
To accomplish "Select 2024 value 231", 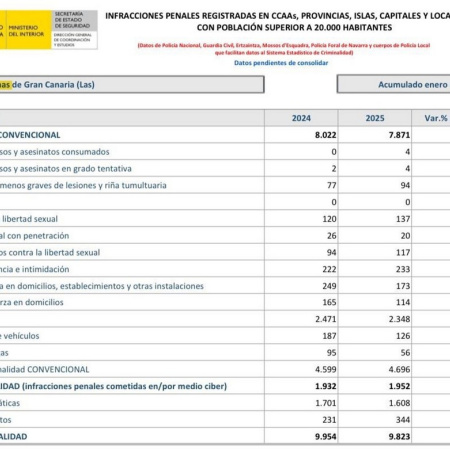I will [x=329, y=420].
